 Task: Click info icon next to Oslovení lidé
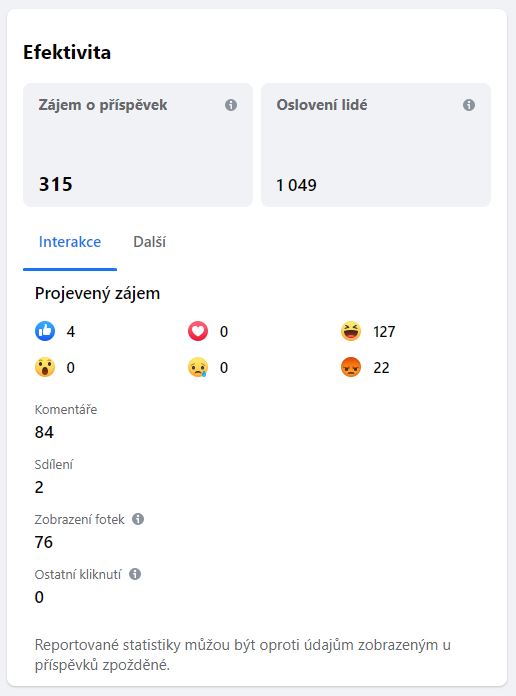click(x=468, y=105)
